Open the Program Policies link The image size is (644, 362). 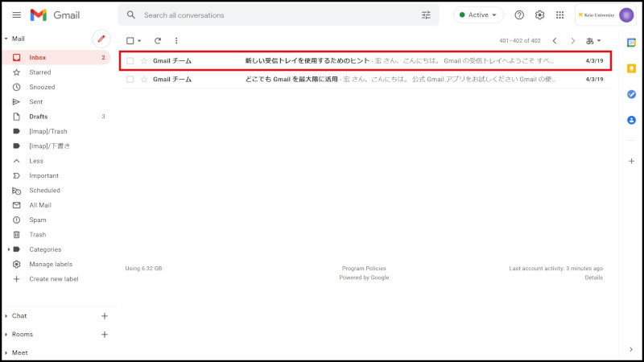click(x=364, y=269)
